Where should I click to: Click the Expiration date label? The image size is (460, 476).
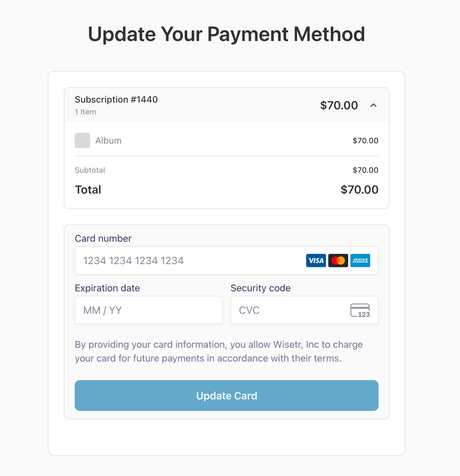coord(107,288)
